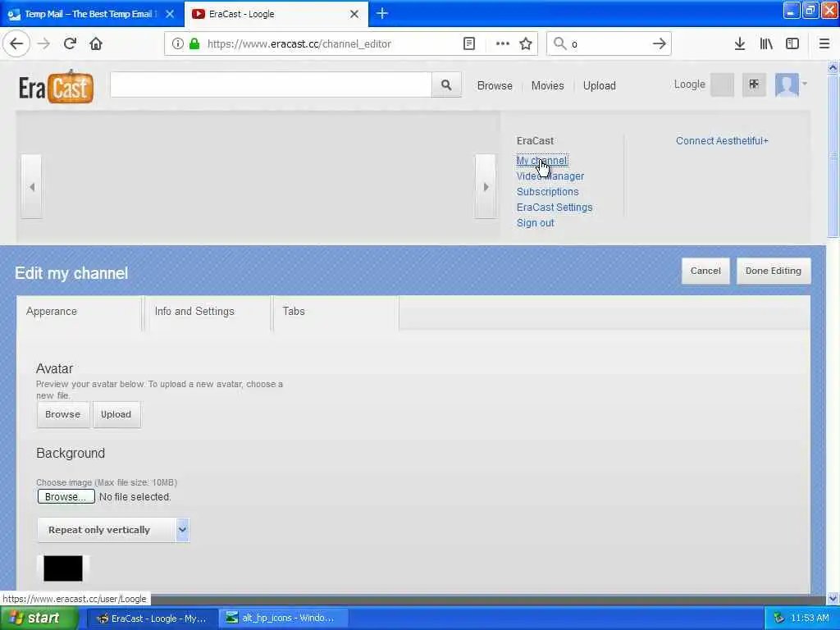Open the Repeat only vertically dropdown
The width and height of the screenshot is (840, 630).
113,530
